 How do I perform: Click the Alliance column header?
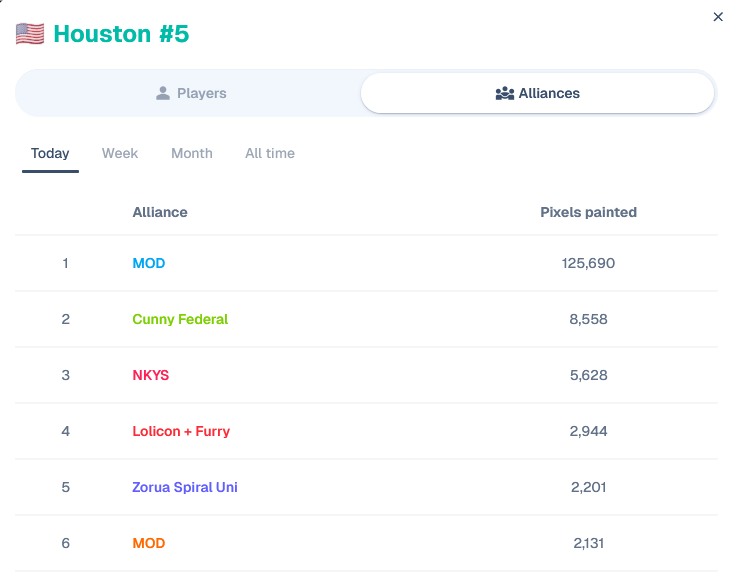pyautogui.click(x=160, y=212)
